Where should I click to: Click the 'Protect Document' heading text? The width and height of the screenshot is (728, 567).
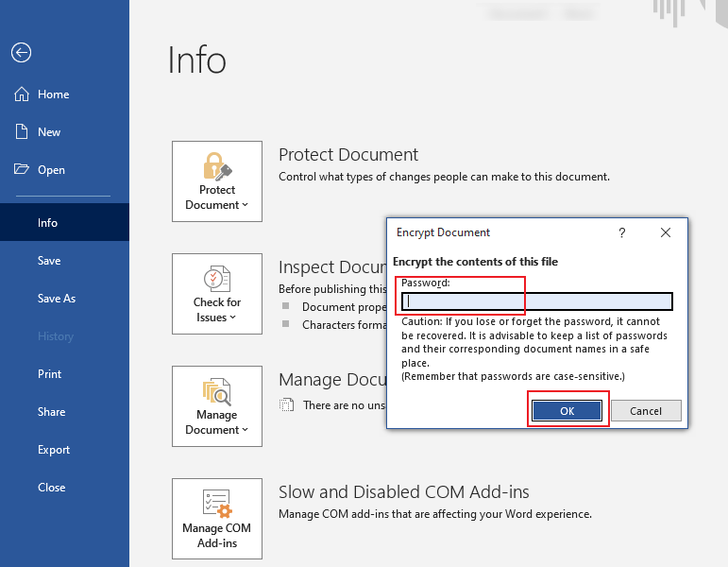[x=348, y=155]
